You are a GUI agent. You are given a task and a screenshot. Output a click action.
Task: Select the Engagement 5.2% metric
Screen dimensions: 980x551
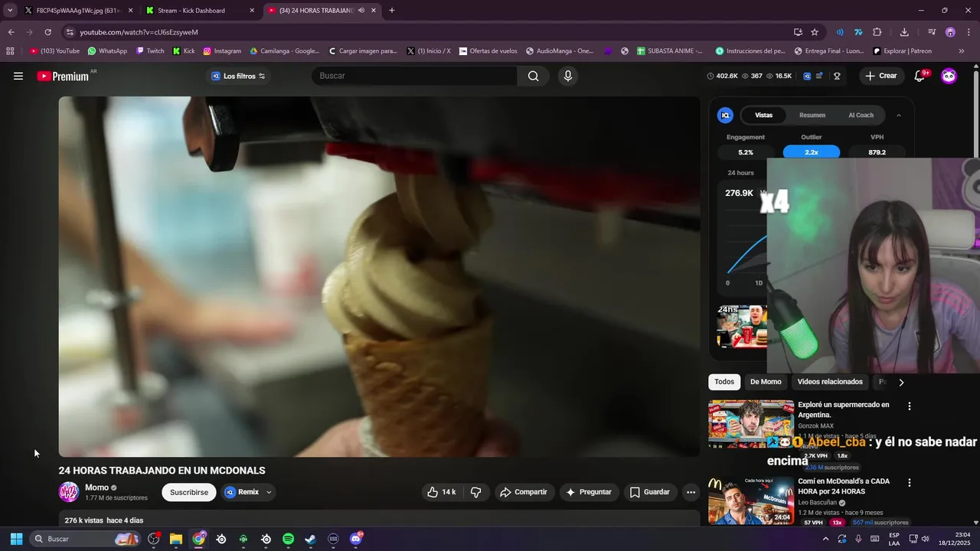tap(745, 152)
